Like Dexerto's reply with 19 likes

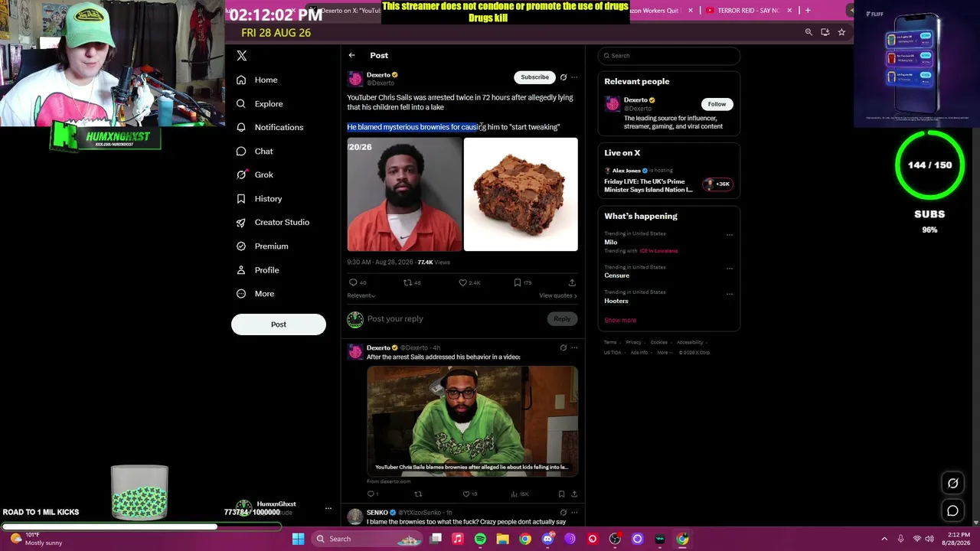466,494
